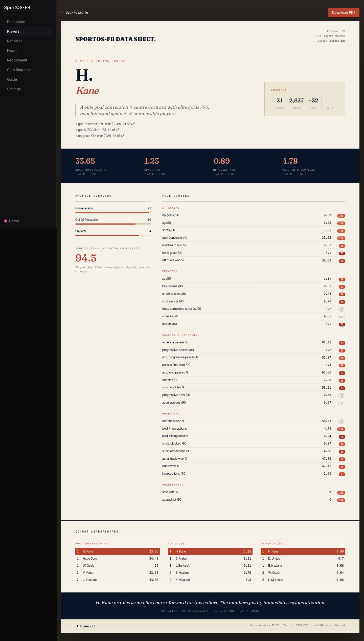Select Players in the sidebar

click(x=28, y=31)
